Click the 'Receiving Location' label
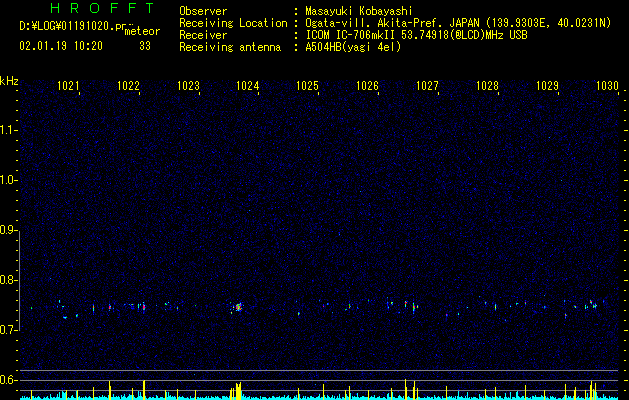The width and height of the screenshot is (629, 400). point(233,23)
